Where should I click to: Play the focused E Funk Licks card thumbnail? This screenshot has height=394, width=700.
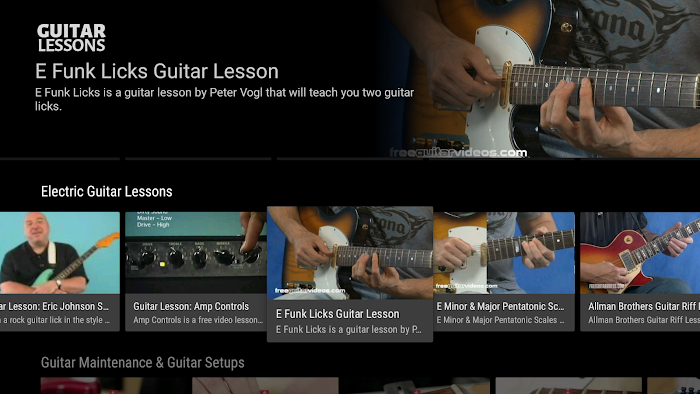click(350, 253)
